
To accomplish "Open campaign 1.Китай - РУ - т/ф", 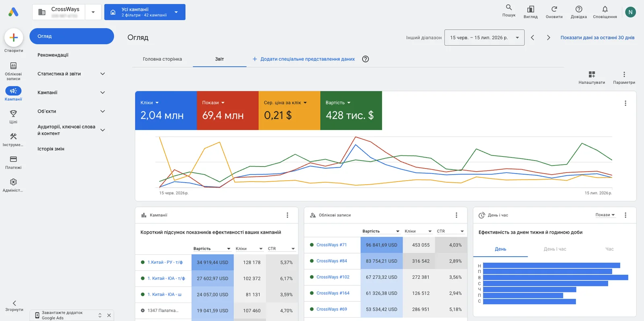I will point(165,262).
